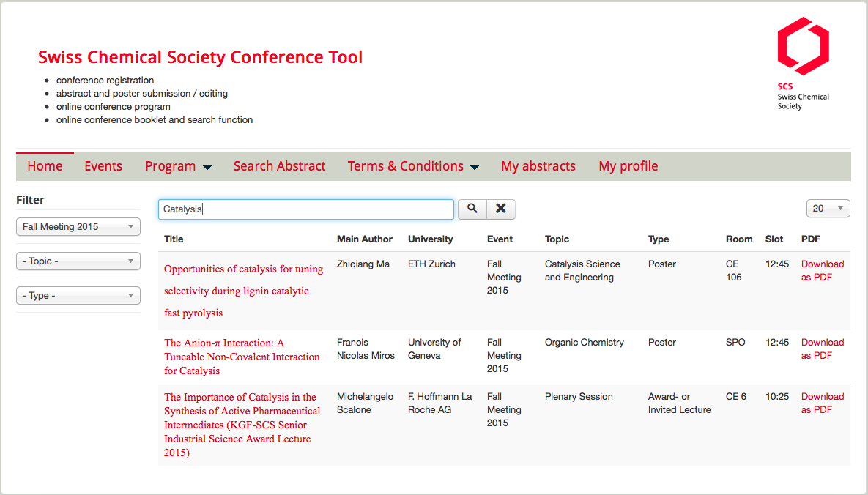Expand the Type filter dropdown

coord(78,296)
